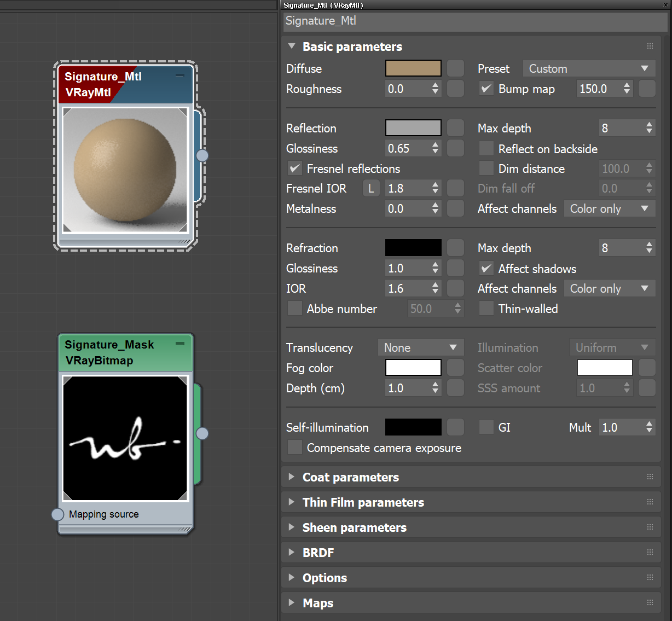Click the map slot button beside Diffuse color
This screenshot has height=621, width=672.
click(x=455, y=68)
